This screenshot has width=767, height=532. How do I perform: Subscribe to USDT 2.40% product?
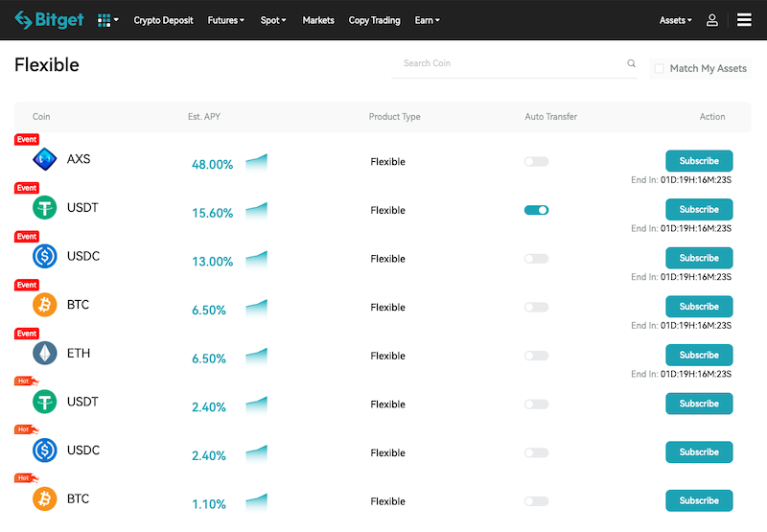tap(699, 404)
